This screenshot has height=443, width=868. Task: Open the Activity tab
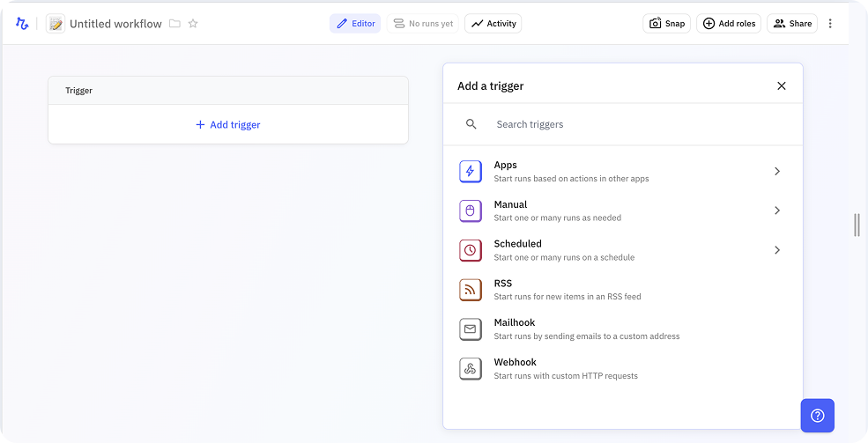click(x=493, y=24)
